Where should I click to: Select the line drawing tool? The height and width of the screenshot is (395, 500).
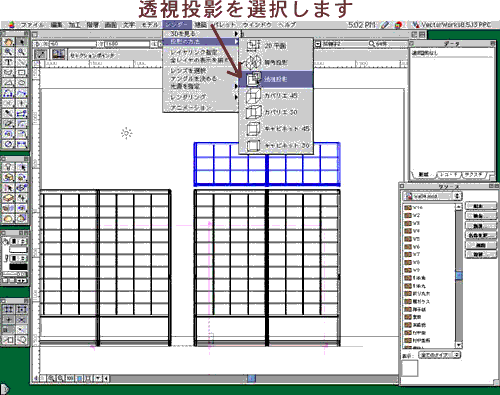[x=21, y=62]
